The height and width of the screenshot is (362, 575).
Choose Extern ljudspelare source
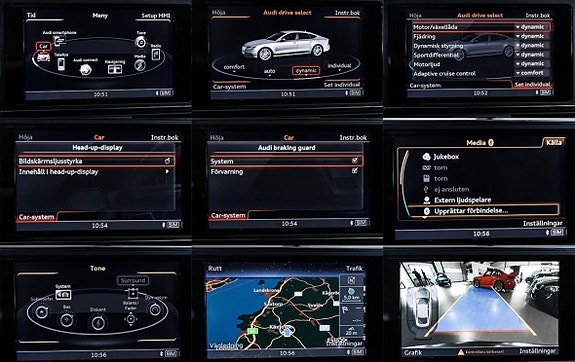(463, 200)
